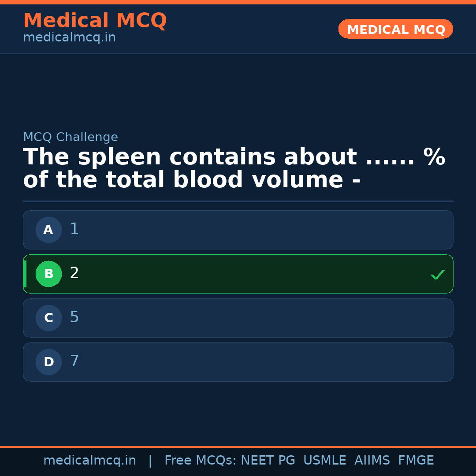Click answer text "1" in first option
Viewport: 476px width, 476px height.
tap(74, 229)
